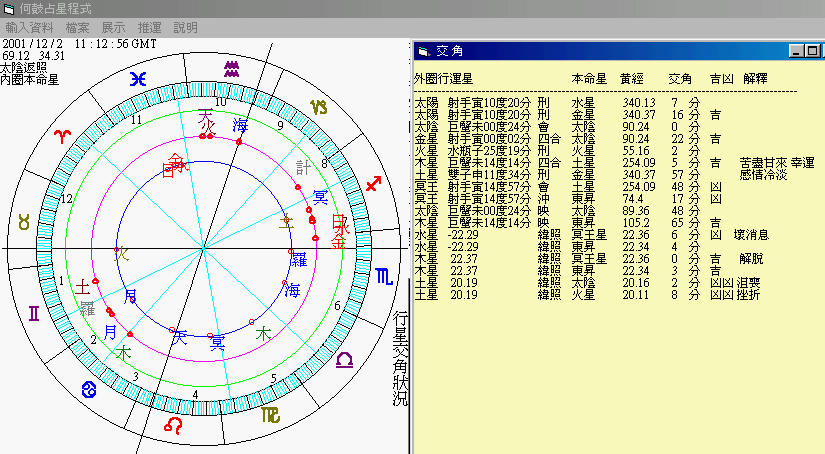This screenshot has width=825, height=454.
Task: Click the 解脫 interpretation text
Action: pyautogui.click(x=751, y=259)
